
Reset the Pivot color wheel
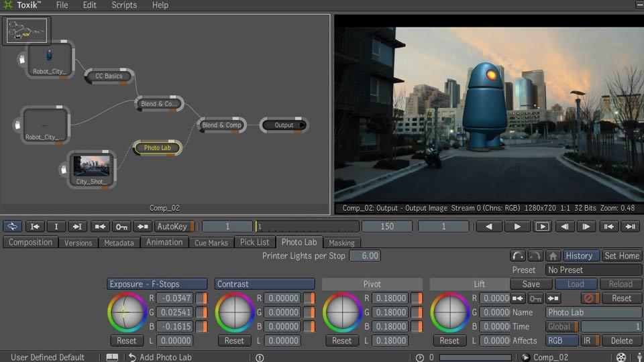(341, 341)
